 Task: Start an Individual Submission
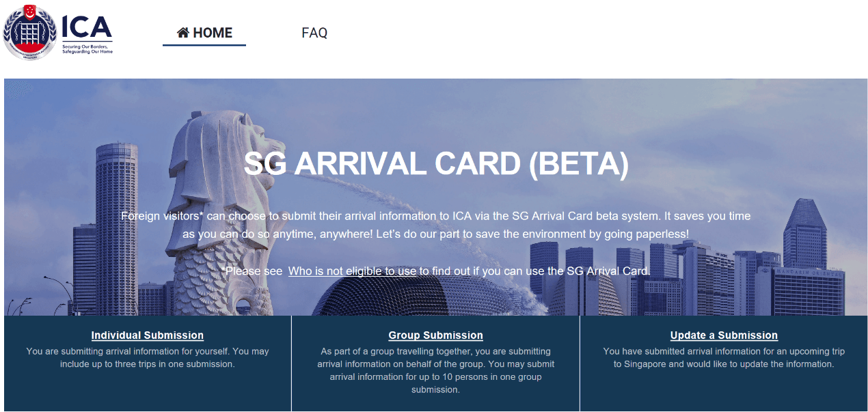click(148, 335)
